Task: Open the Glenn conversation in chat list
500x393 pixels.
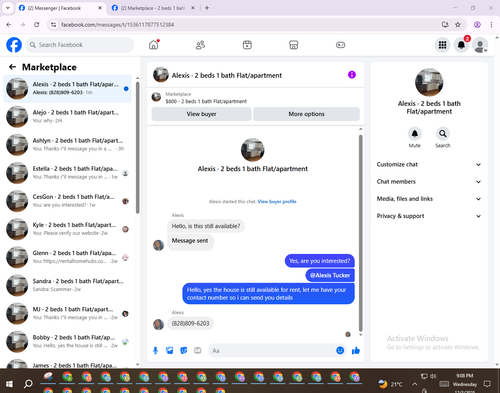Action: point(68,257)
